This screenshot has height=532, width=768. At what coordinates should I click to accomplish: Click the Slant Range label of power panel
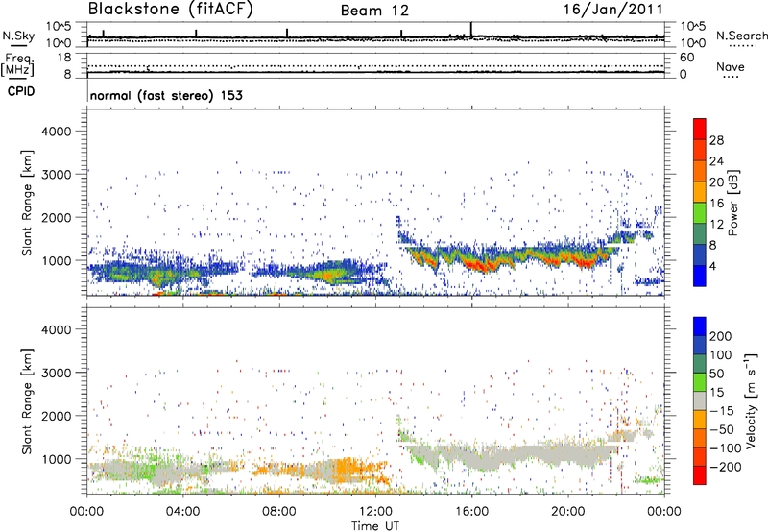pos(27,203)
